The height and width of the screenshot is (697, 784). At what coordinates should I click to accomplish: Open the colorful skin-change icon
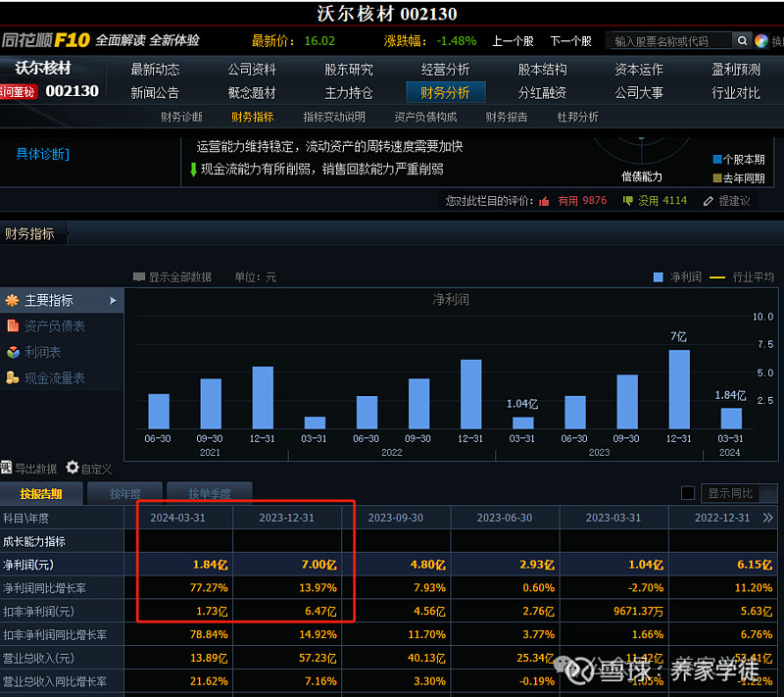[761, 41]
